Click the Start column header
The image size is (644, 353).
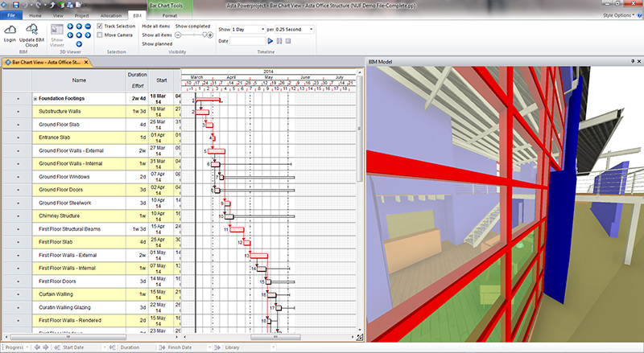pyautogui.click(x=162, y=80)
